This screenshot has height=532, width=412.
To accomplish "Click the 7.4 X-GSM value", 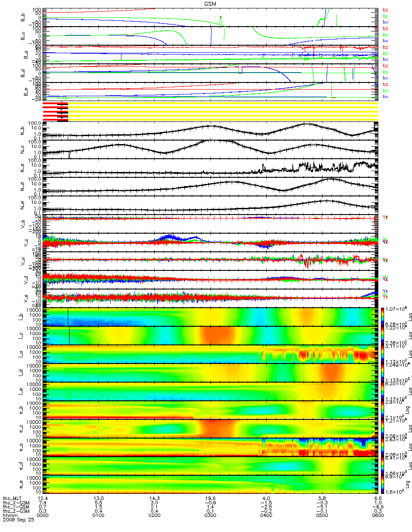I will [x=42, y=503].
